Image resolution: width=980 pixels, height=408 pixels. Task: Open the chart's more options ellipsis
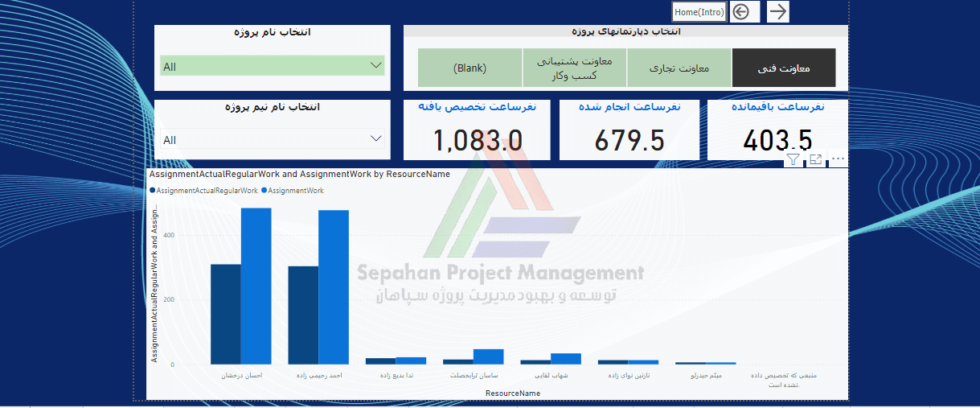(x=838, y=159)
